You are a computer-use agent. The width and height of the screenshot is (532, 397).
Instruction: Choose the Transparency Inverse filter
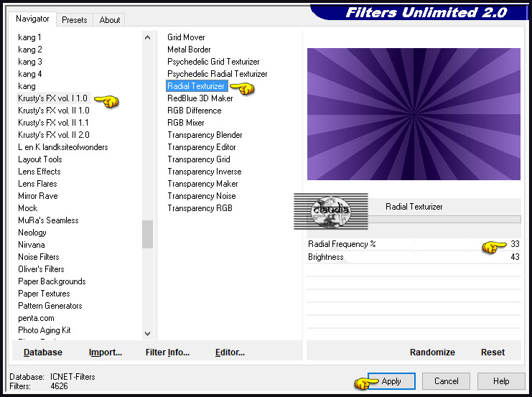click(205, 172)
